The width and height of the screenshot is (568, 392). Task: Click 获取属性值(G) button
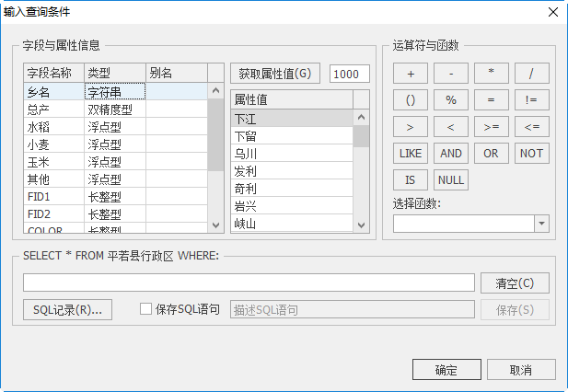click(x=275, y=74)
